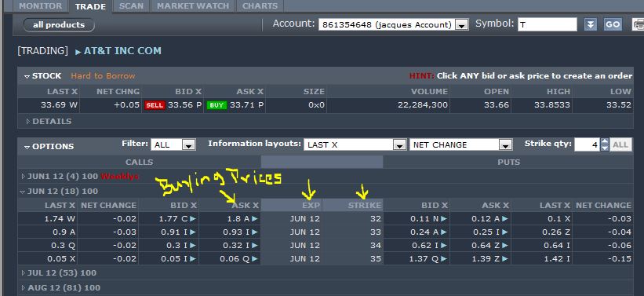This screenshot has width=644, height=296.
Task: Decrease strike quantity with down arrow
Action: coord(604,148)
